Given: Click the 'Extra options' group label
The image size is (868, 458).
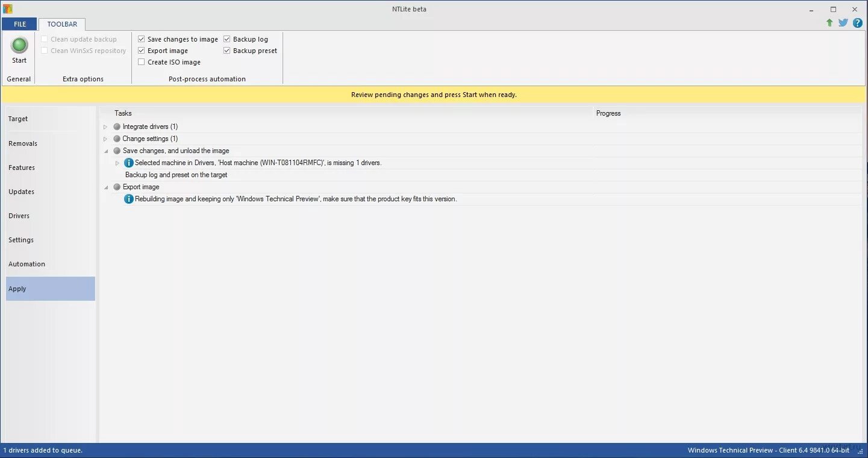Looking at the screenshot, I should click(x=83, y=79).
